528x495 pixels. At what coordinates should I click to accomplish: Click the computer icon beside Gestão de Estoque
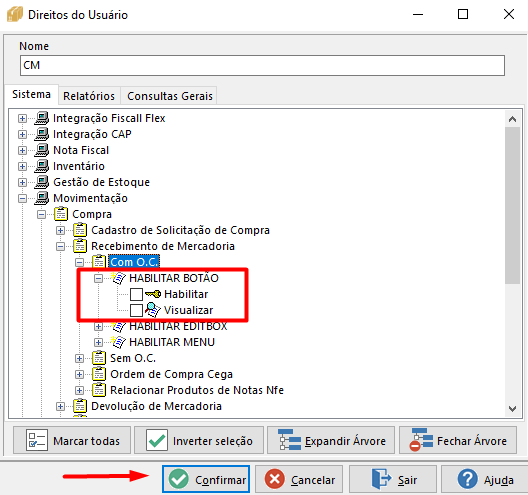(x=42, y=182)
